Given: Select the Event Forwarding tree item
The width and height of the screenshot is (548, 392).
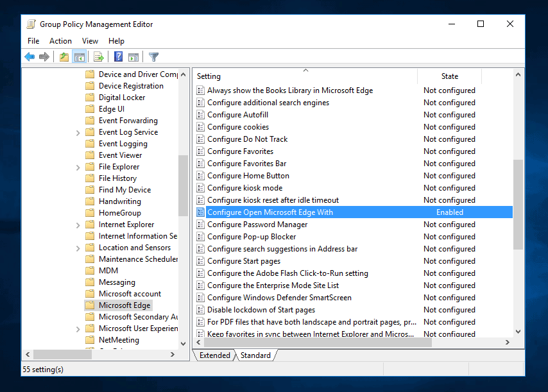Looking at the screenshot, I should 128,120.
